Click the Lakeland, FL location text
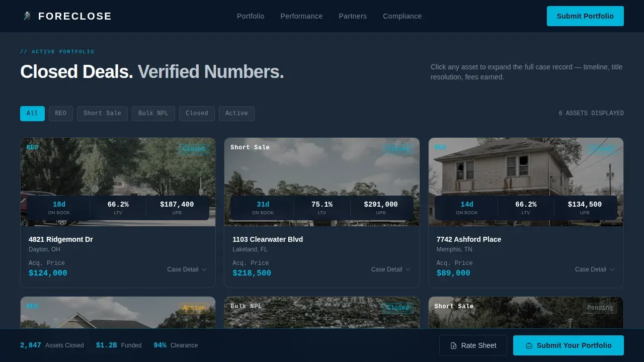This screenshot has height=362, width=644. [250, 249]
